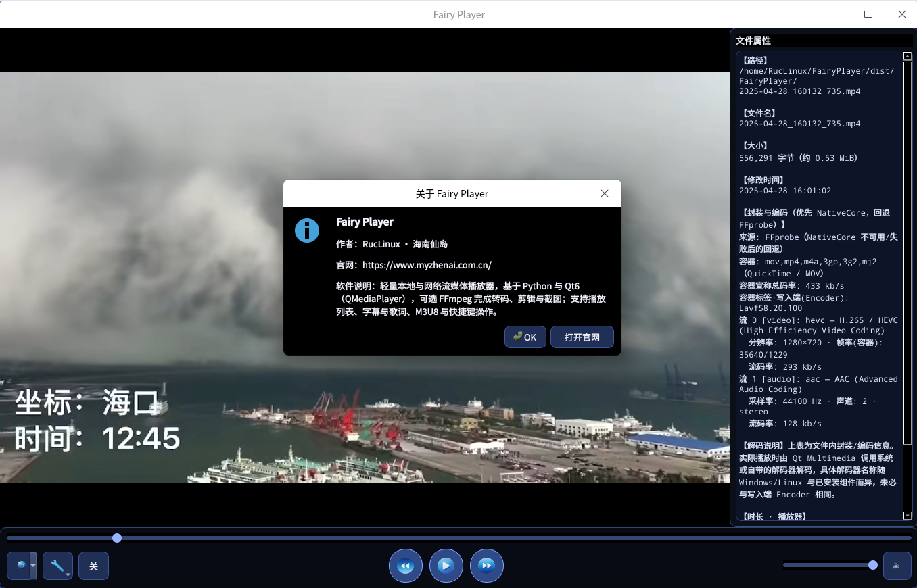Click the official website URL text
This screenshot has width=917, height=588.
[x=427, y=265]
